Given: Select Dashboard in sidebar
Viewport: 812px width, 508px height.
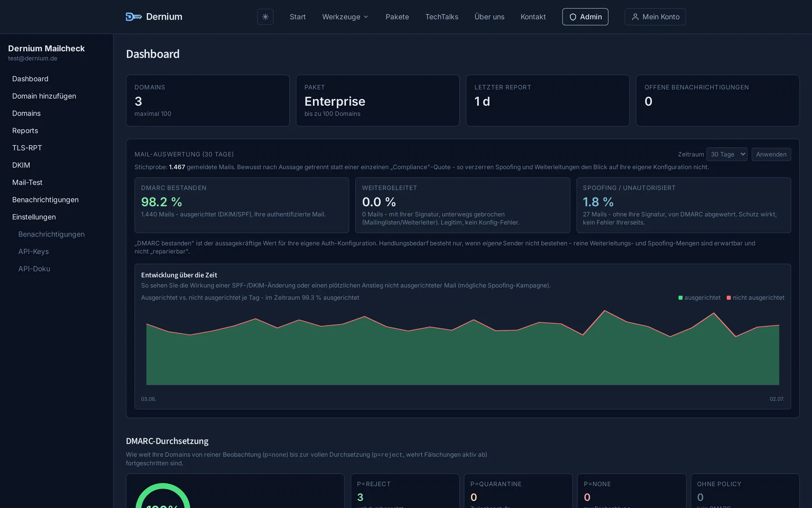Looking at the screenshot, I should 30,79.
